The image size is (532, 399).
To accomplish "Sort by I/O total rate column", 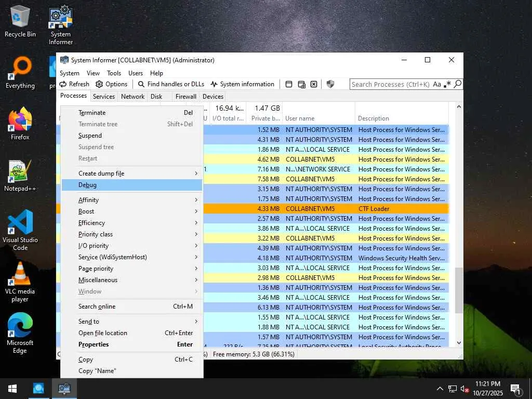I will (228, 118).
